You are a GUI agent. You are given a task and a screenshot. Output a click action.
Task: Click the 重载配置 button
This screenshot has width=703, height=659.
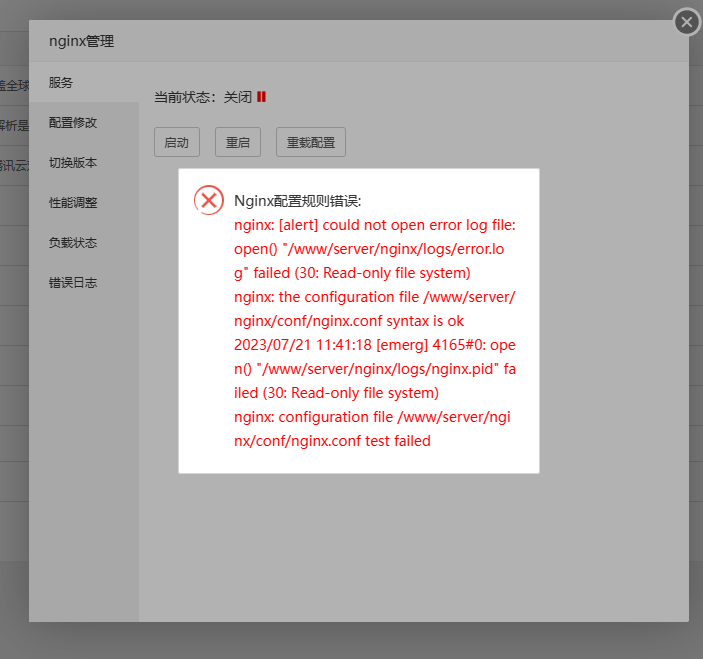[311, 142]
